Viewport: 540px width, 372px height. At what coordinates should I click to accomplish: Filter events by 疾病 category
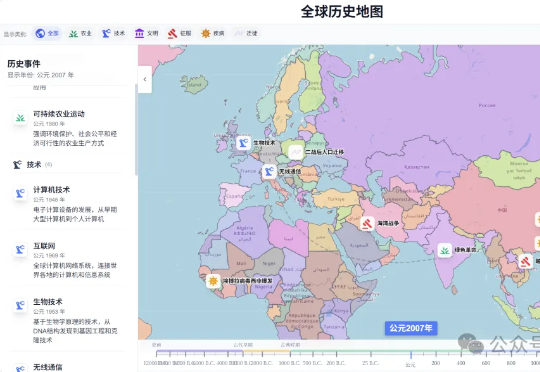tap(213, 33)
